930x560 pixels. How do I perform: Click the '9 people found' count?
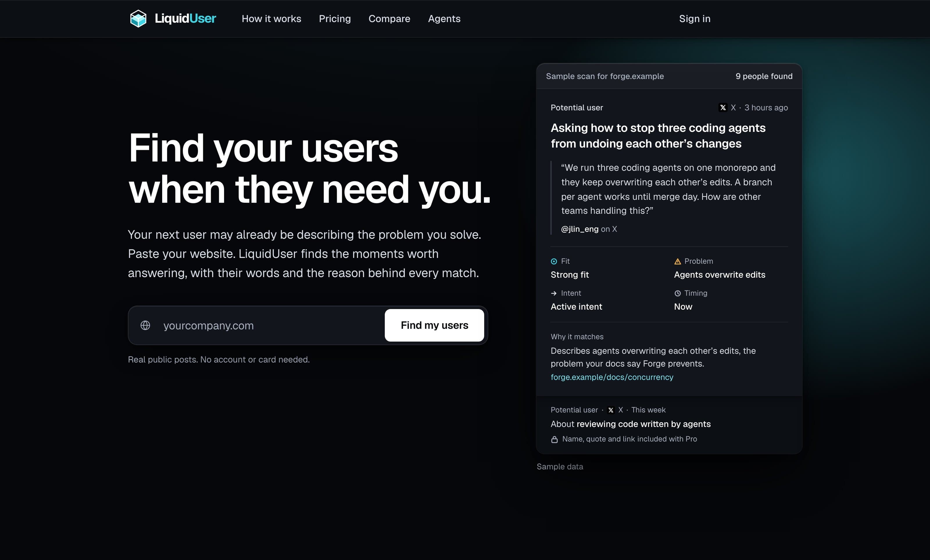(764, 76)
